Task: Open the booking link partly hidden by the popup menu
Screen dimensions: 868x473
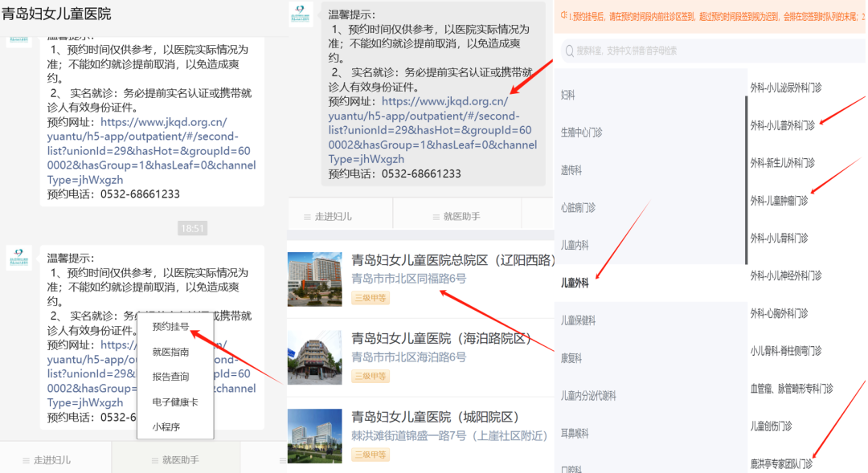Action: [x=151, y=373]
